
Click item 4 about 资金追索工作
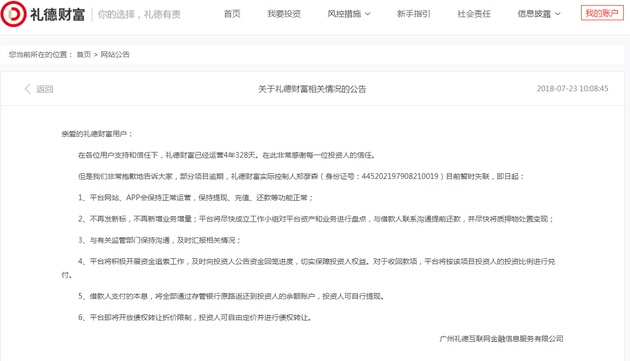tap(309, 268)
